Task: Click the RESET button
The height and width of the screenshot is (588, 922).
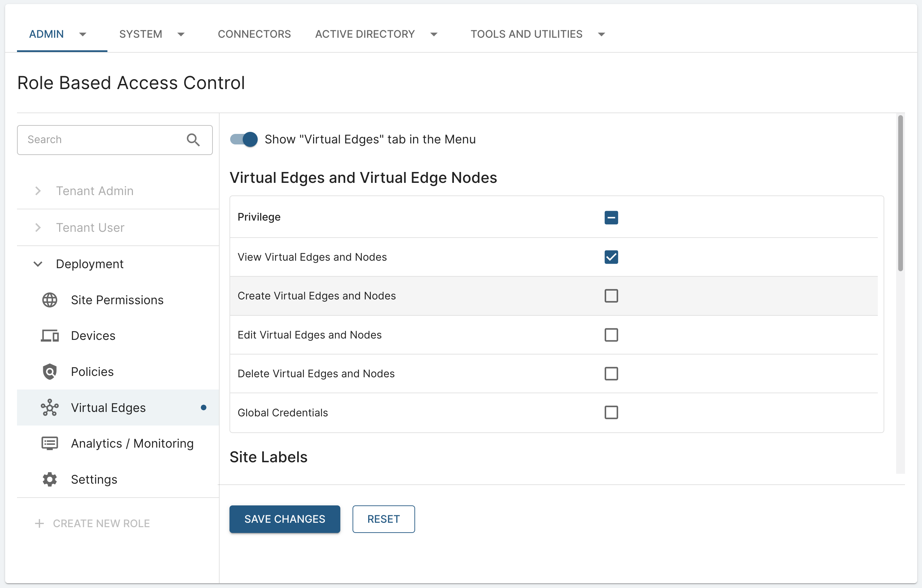Action: (x=383, y=519)
